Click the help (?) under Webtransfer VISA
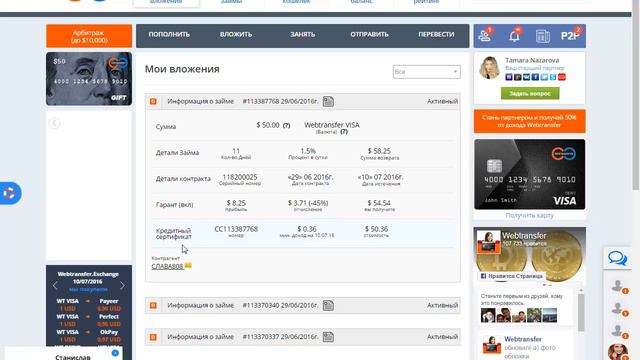The width and height of the screenshot is (640, 360). [344, 131]
